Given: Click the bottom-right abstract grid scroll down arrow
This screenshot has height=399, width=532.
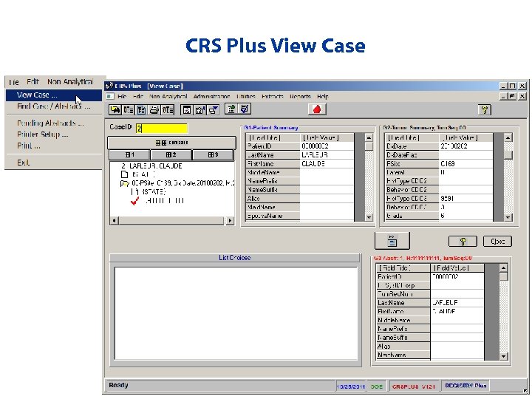Looking at the screenshot, I should click(503, 356).
